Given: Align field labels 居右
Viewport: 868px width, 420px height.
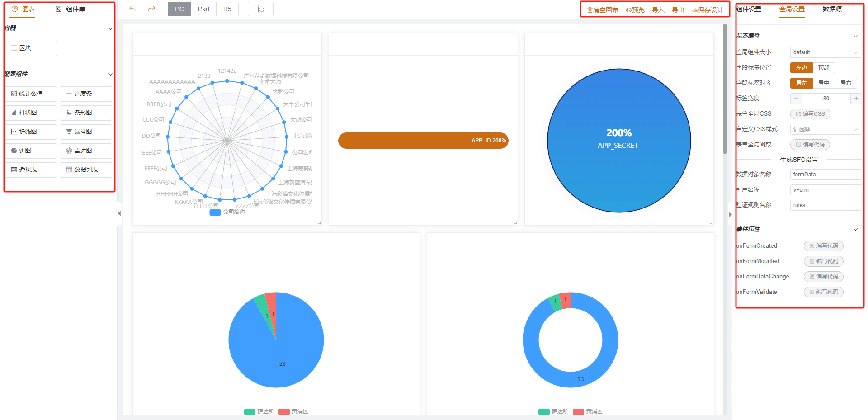Looking at the screenshot, I should (x=846, y=83).
